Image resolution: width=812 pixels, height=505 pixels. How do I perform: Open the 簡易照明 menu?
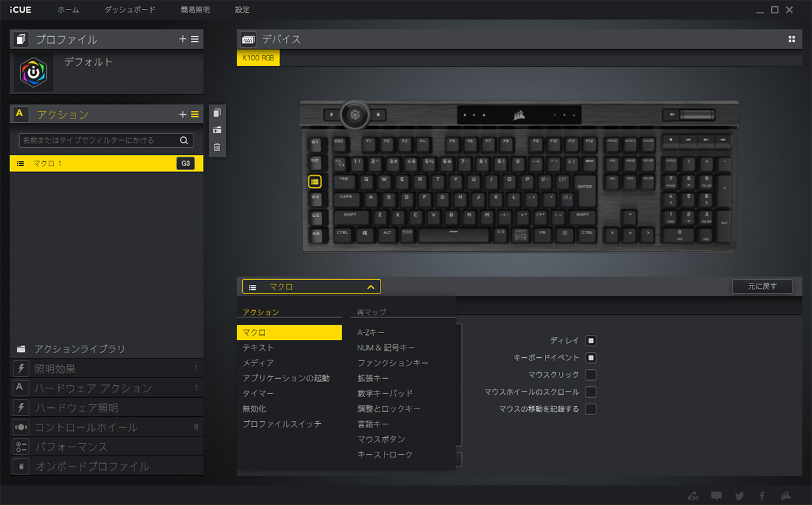coord(195,10)
